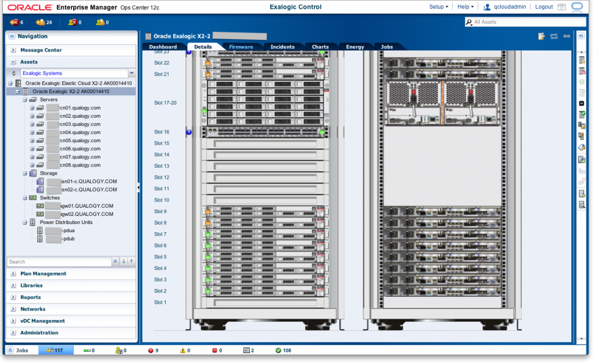This screenshot has height=364, width=595.
Task: Switch to the Jobs tab
Action: pyautogui.click(x=386, y=46)
